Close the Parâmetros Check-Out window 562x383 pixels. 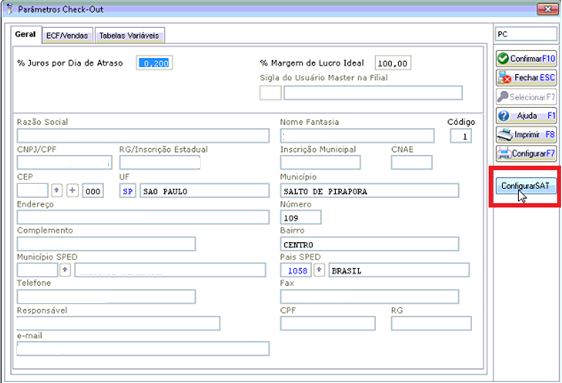547,9
